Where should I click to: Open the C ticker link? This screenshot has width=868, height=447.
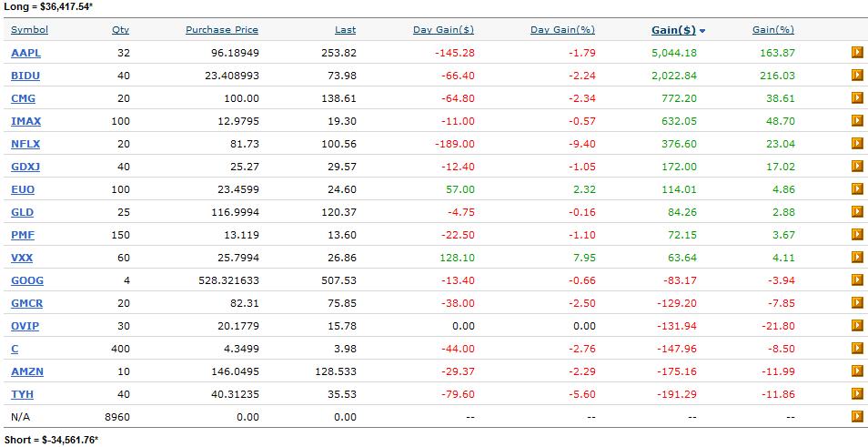pos(15,349)
